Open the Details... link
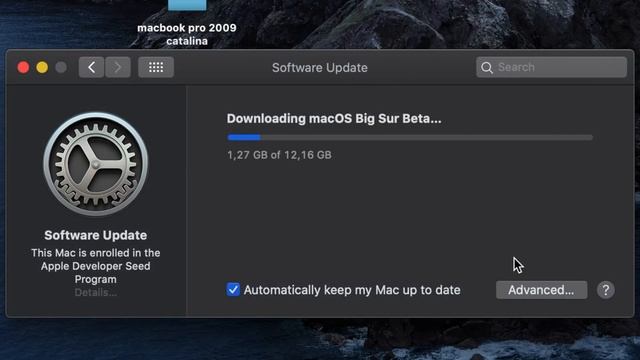Screen dimensions: 640x360 96,293
